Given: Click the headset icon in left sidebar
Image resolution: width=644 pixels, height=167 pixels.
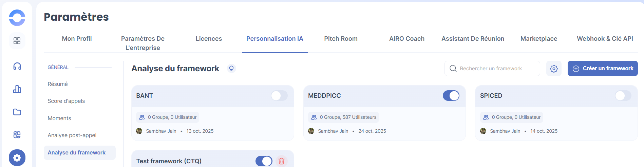Looking at the screenshot, I should coord(17,66).
